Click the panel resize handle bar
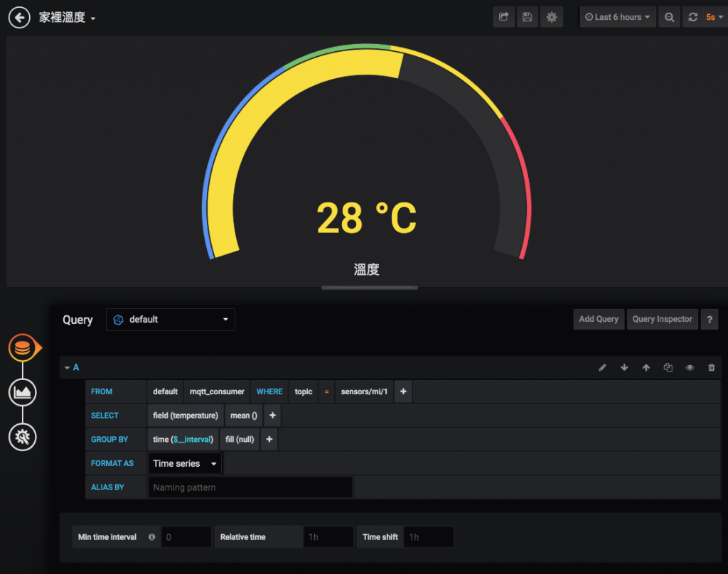The image size is (728, 574). 370,288
